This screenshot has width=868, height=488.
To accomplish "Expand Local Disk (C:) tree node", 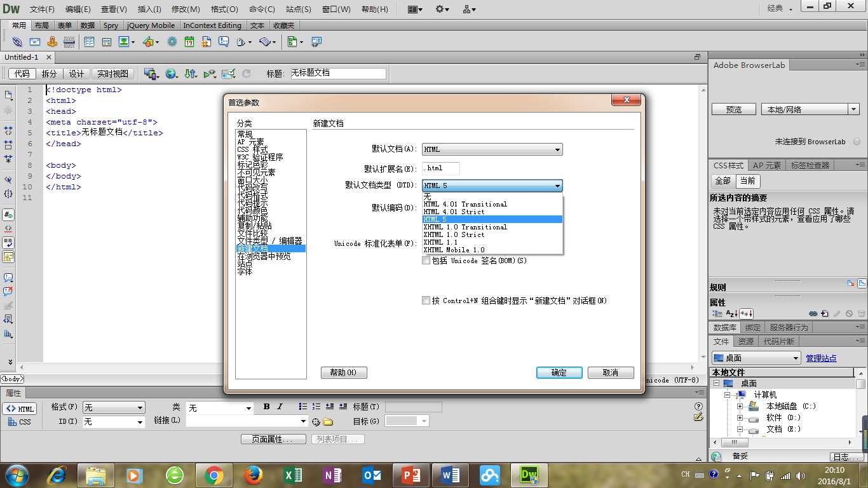I will 740,406.
